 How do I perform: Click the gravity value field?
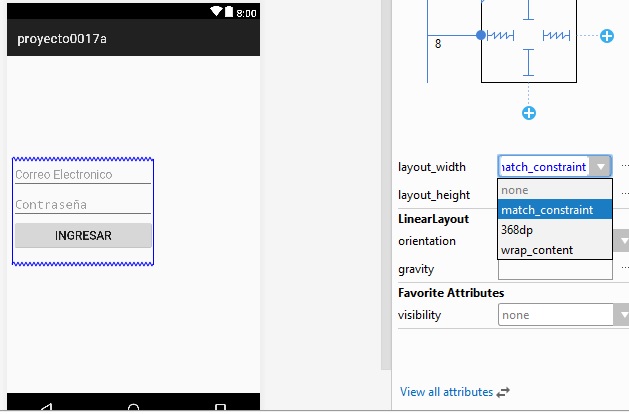coord(554,270)
